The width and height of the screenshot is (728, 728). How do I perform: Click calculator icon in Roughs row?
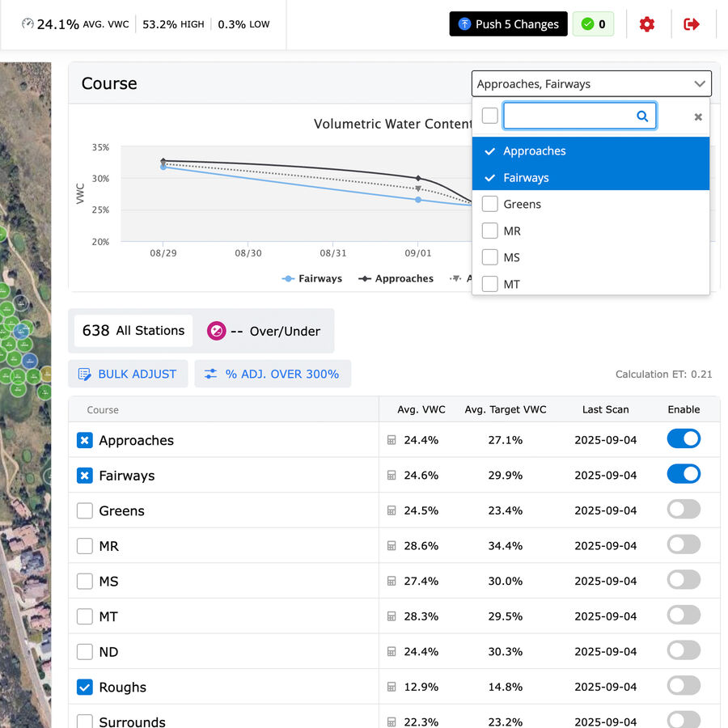tap(392, 688)
